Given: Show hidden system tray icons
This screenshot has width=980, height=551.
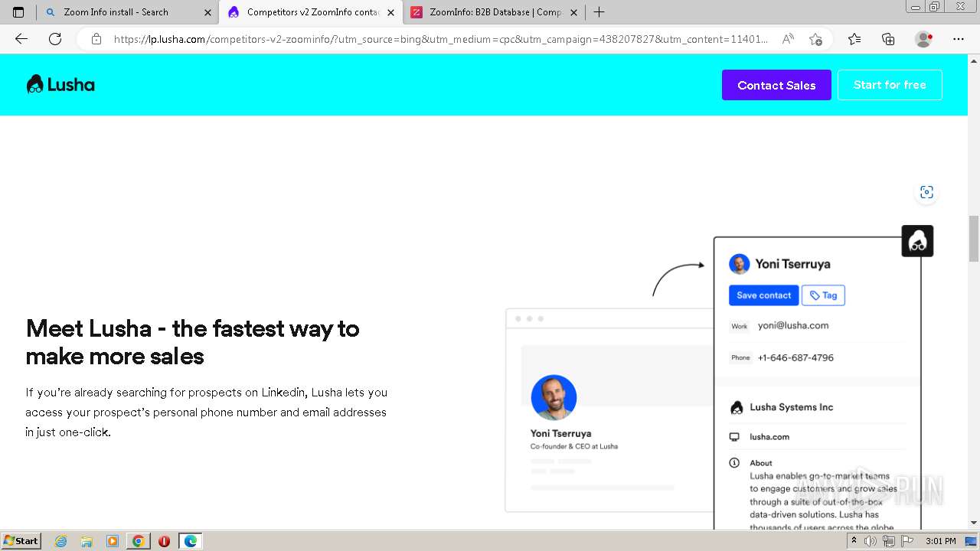Looking at the screenshot, I should click(x=854, y=541).
